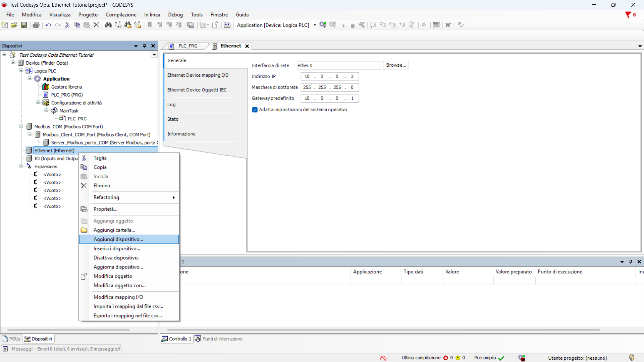Click the Print toolbar icon
This screenshot has height=362, width=644.
(x=36, y=25)
